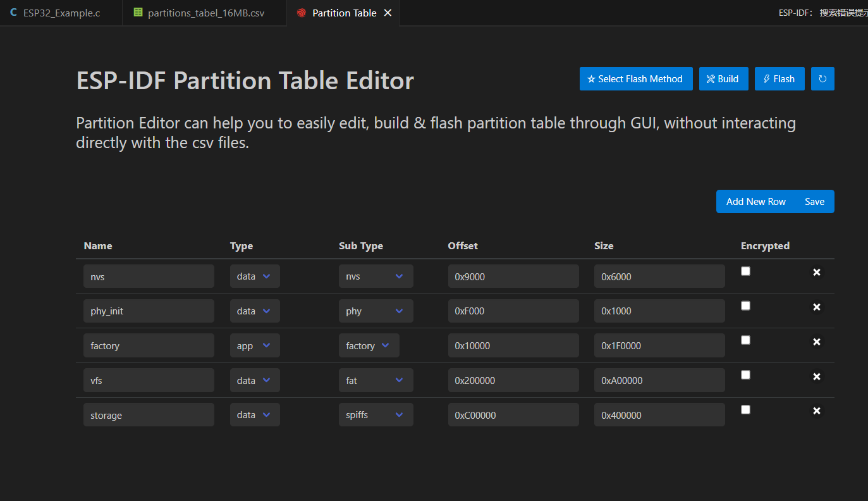Open Type dropdown for nvs row
Image resolution: width=868 pixels, height=501 pixels.
[255, 276]
